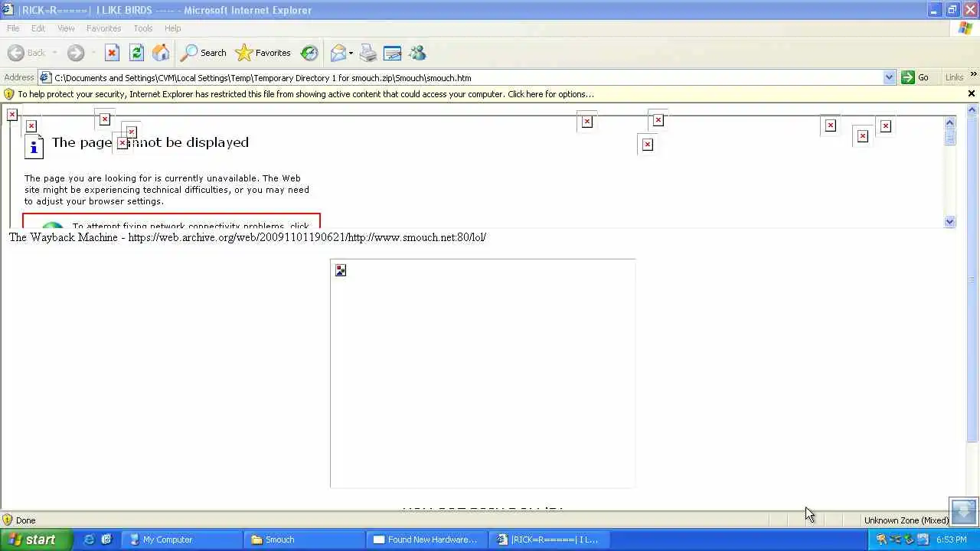The width and height of the screenshot is (980, 551).
Task: Print the page using the printer icon
Action: pyautogui.click(x=368, y=53)
